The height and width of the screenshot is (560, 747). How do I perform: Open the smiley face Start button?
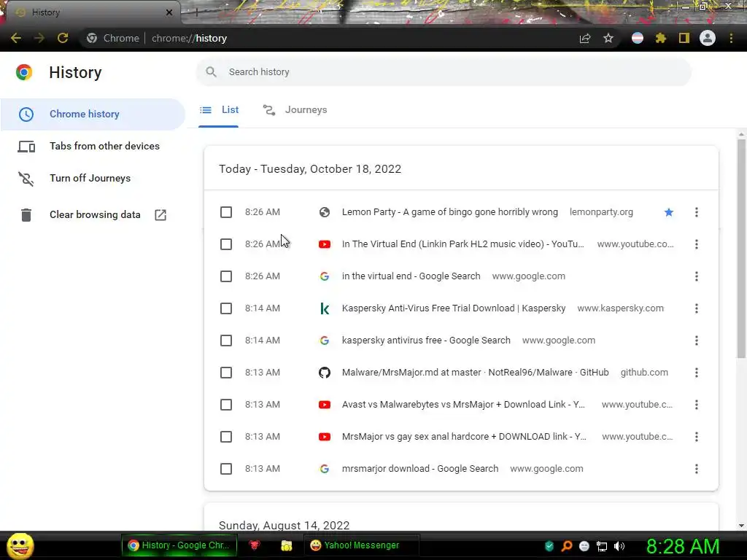[20, 545]
